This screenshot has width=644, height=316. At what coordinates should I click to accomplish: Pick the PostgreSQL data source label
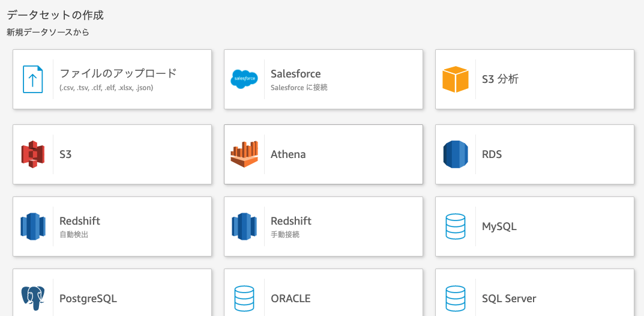click(88, 299)
